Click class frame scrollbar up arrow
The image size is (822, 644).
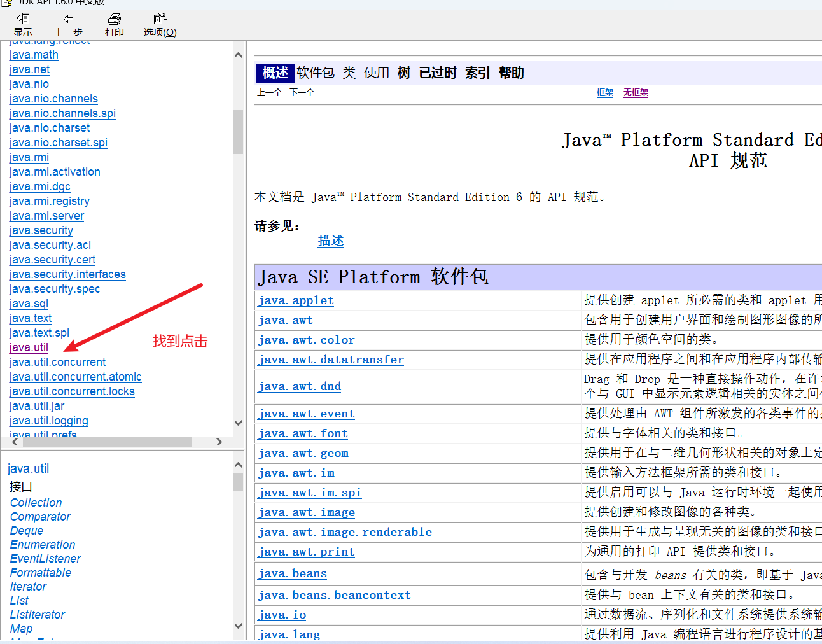[x=238, y=465]
